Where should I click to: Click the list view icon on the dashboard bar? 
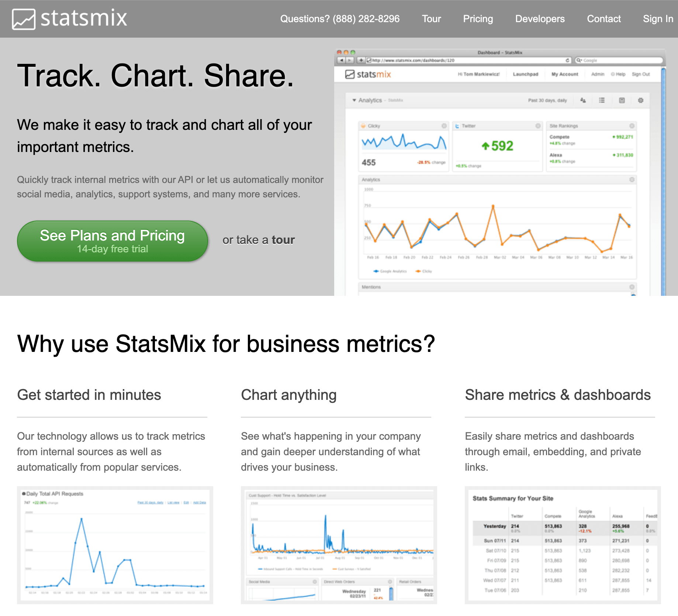[x=602, y=100]
